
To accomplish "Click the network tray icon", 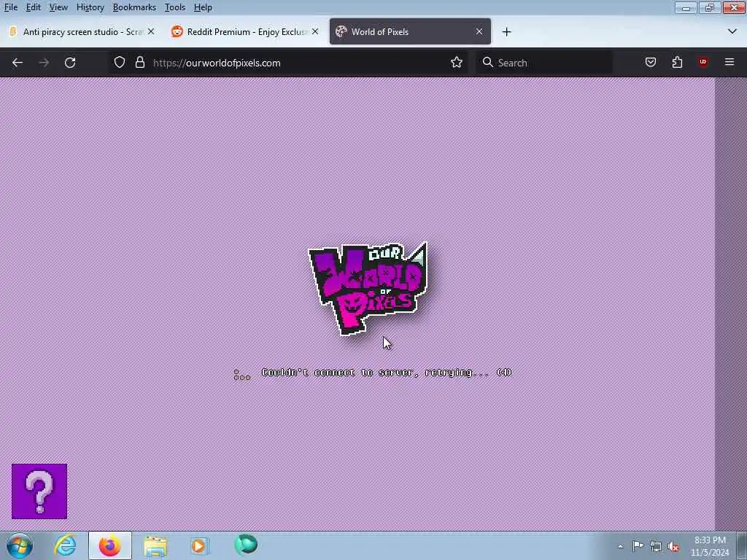I will (656, 546).
